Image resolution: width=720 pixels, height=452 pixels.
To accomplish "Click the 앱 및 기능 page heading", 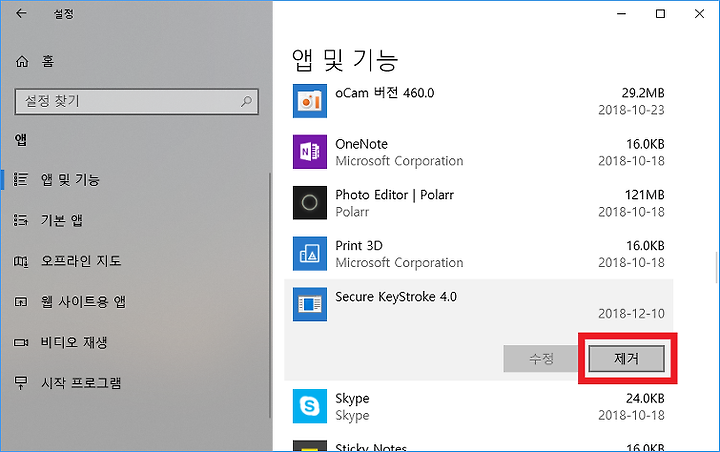I will 345,60.
